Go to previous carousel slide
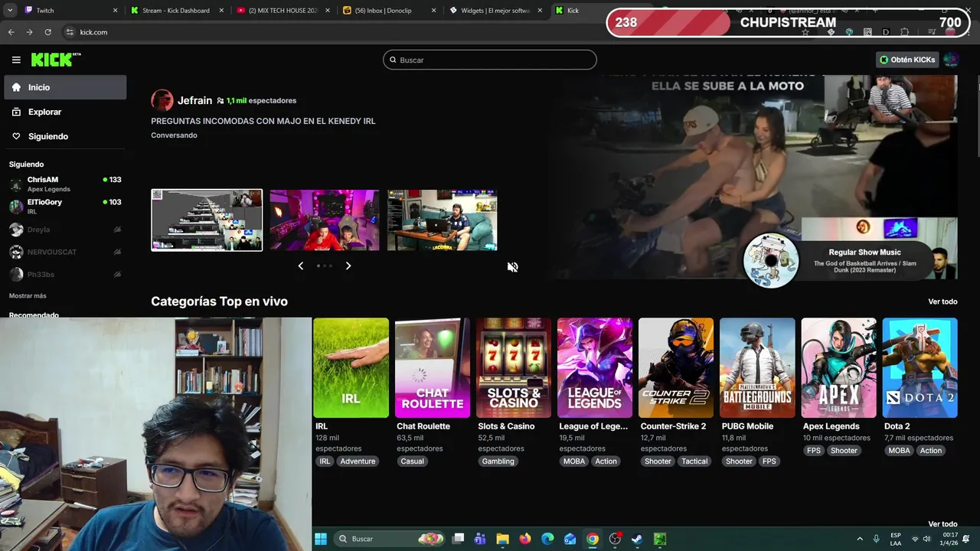 [300, 266]
